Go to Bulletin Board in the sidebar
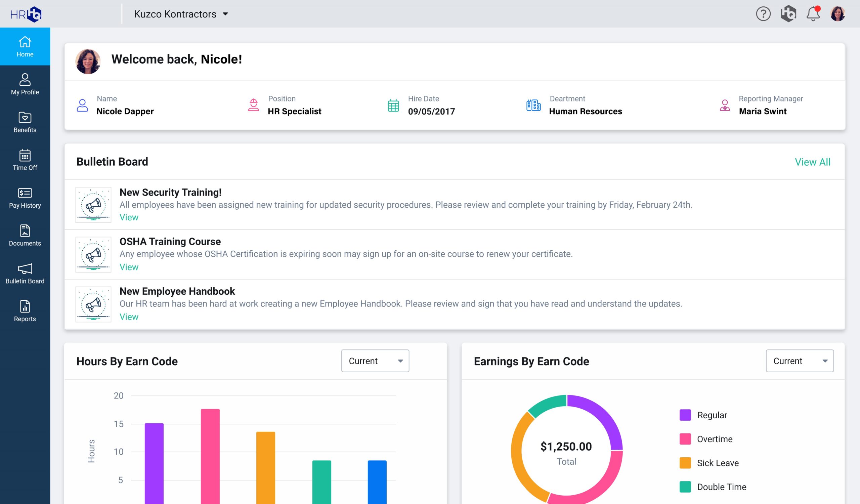The image size is (860, 504). click(x=25, y=273)
